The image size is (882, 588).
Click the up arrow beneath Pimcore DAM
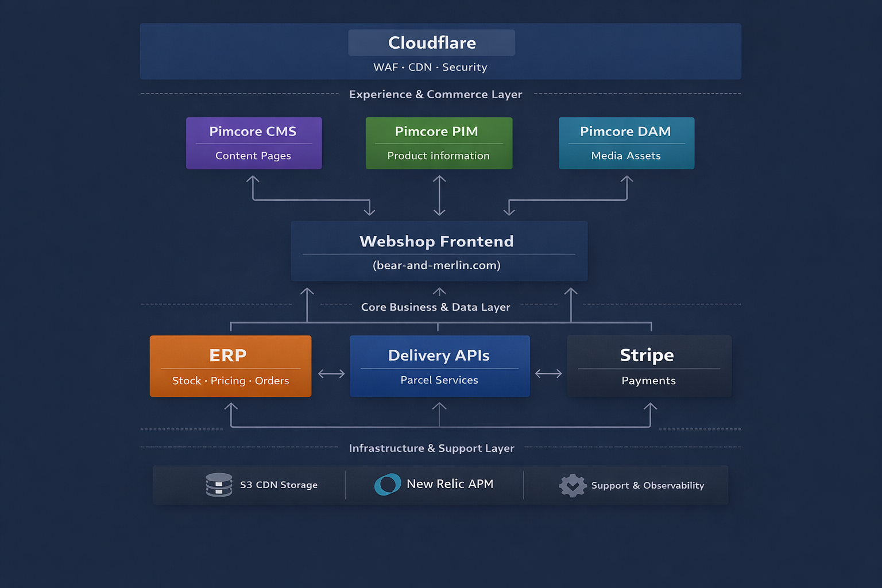point(626,183)
